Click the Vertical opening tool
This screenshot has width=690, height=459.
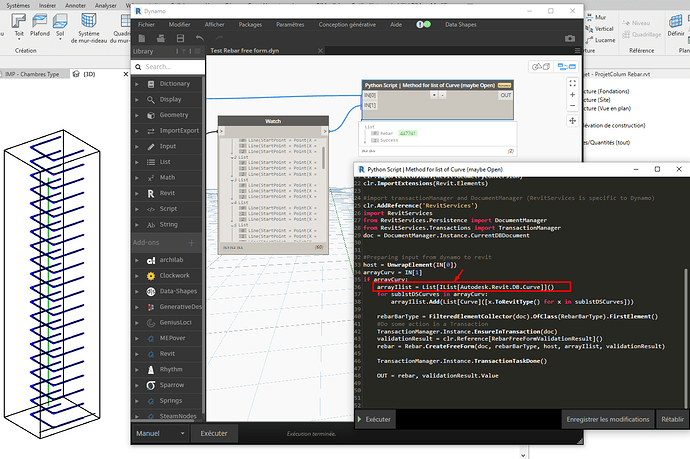point(599,29)
